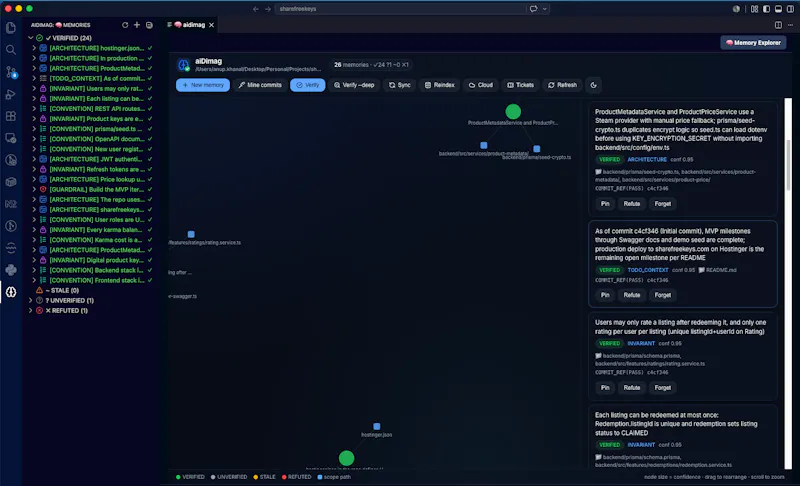Open the Source Control view

11,72
